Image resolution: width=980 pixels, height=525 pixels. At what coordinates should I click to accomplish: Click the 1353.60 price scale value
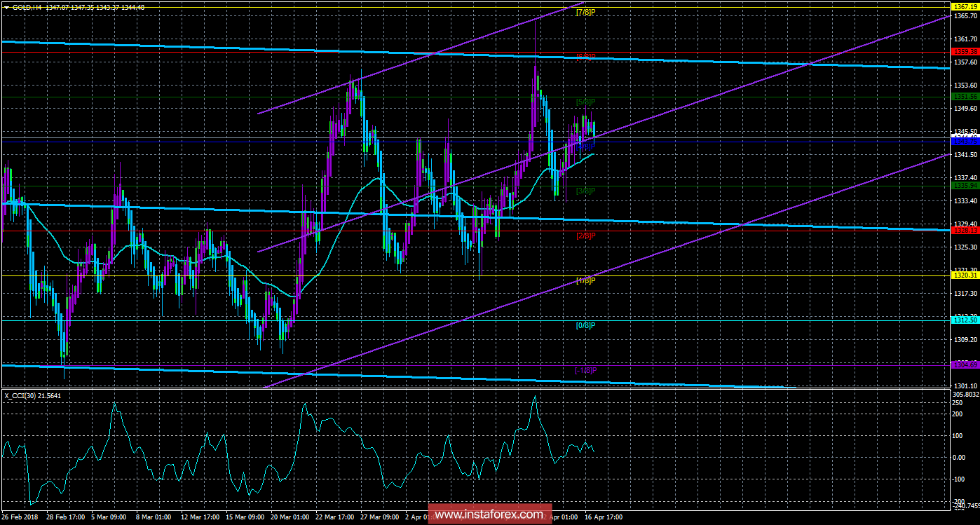965,86
